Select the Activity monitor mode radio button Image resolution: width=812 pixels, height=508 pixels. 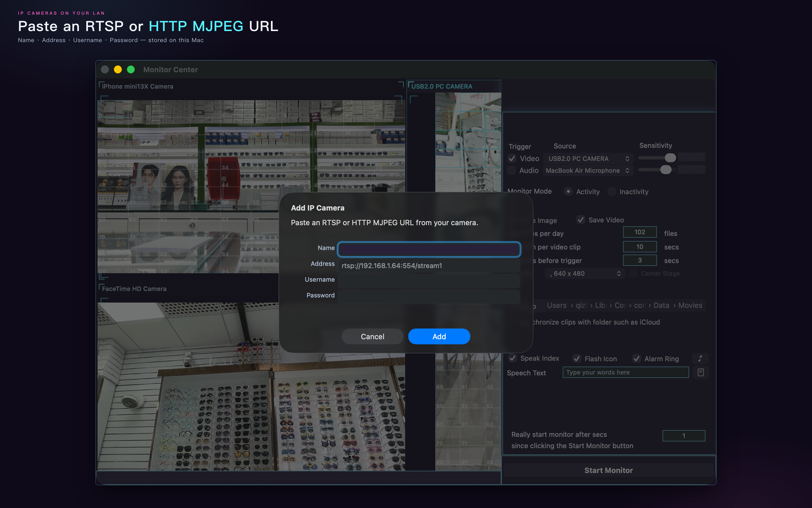pos(568,192)
